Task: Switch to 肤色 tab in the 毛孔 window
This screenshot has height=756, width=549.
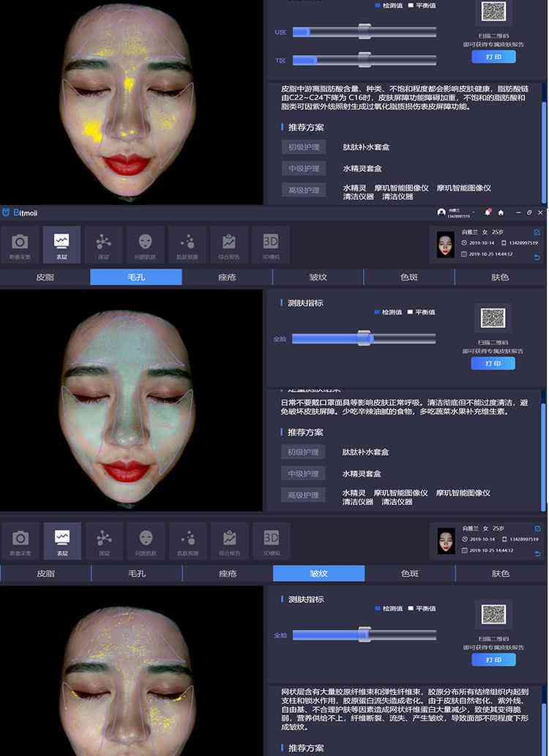Action: point(500,277)
